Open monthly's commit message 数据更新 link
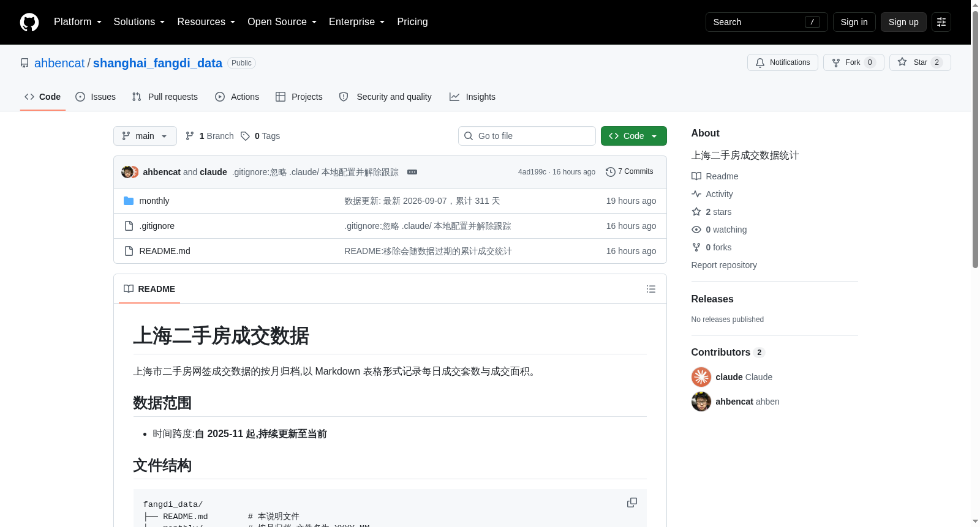Image resolution: width=980 pixels, height=527 pixels. pyautogui.click(x=422, y=201)
